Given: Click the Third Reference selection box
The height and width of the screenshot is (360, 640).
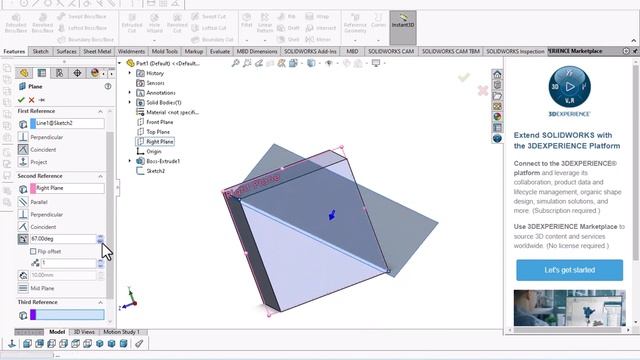Looking at the screenshot, I should (67, 315).
